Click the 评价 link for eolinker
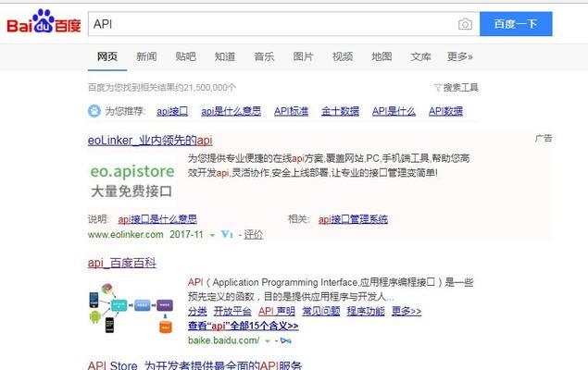The image size is (588, 370). tap(254, 235)
